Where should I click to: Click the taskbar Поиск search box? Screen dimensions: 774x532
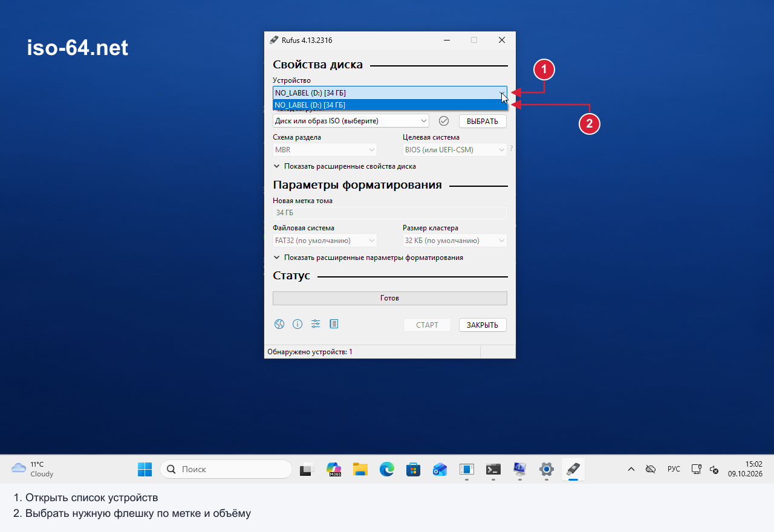(x=226, y=469)
